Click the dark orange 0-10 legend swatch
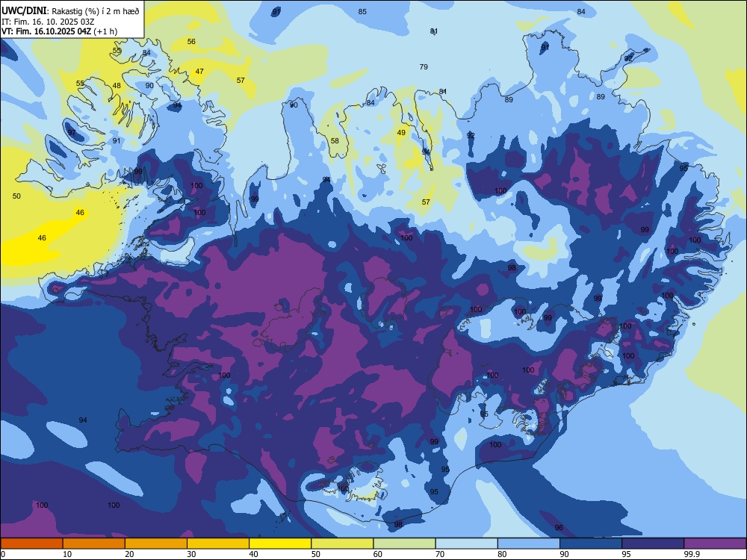Image resolution: width=747 pixels, height=560 pixels. pyautogui.click(x=31, y=544)
